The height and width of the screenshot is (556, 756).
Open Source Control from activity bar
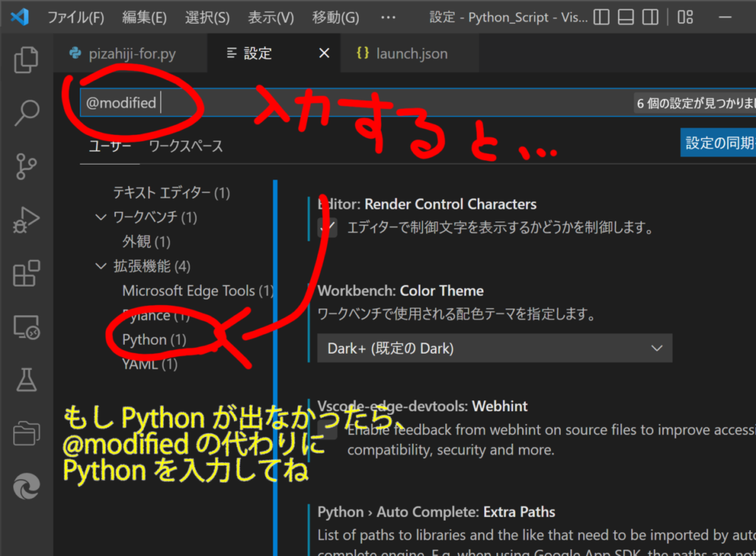point(26,166)
